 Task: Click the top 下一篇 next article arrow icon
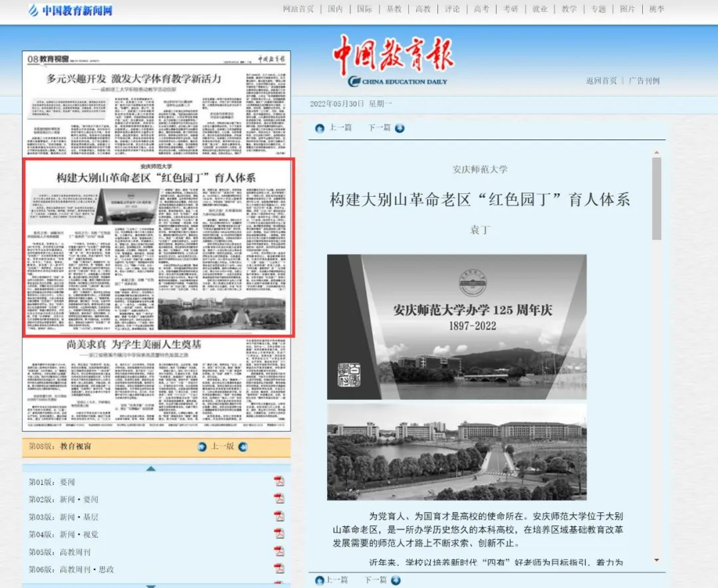point(400,128)
